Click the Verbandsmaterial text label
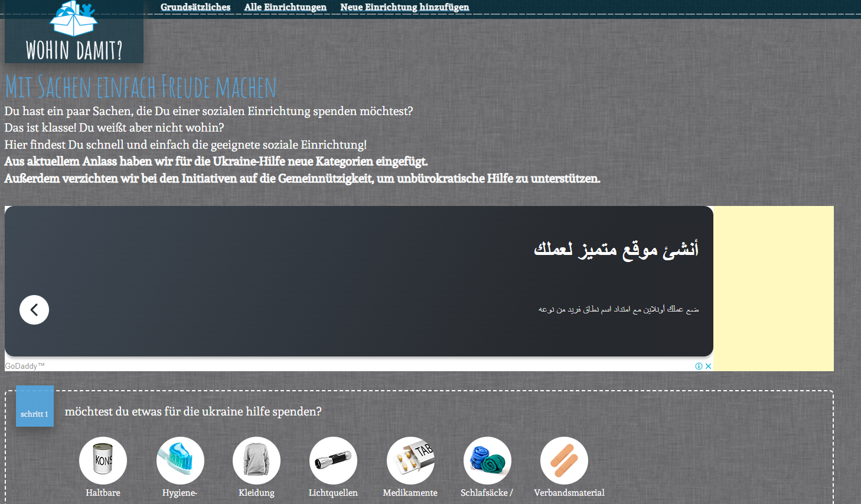This screenshot has width=861, height=504. coord(569,493)
